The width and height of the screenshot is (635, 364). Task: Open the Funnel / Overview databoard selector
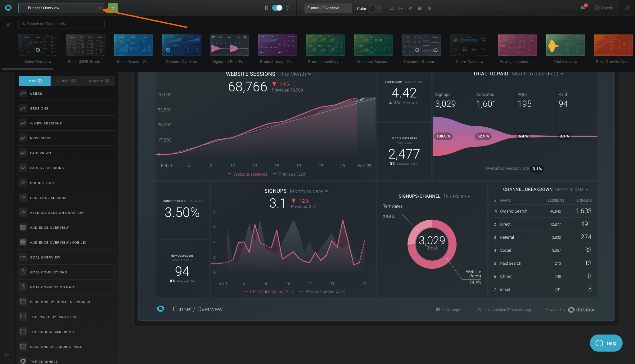pos(61,8)
